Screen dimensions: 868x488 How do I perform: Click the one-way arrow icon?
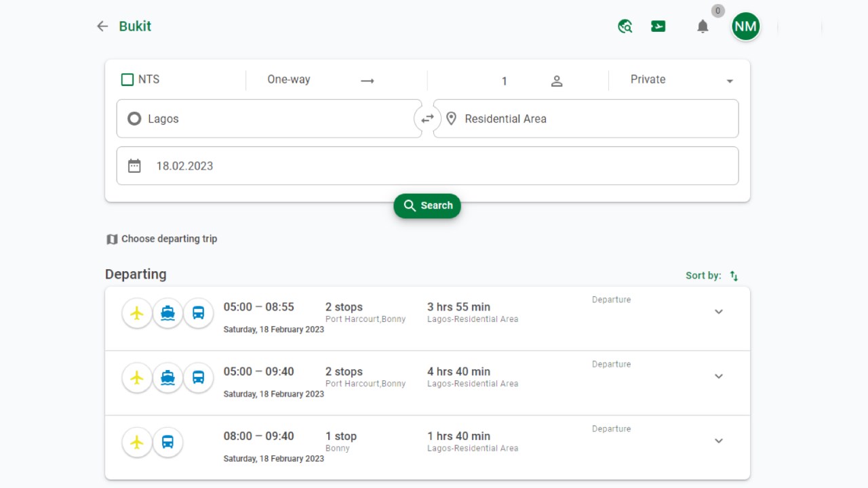point(368,81)
